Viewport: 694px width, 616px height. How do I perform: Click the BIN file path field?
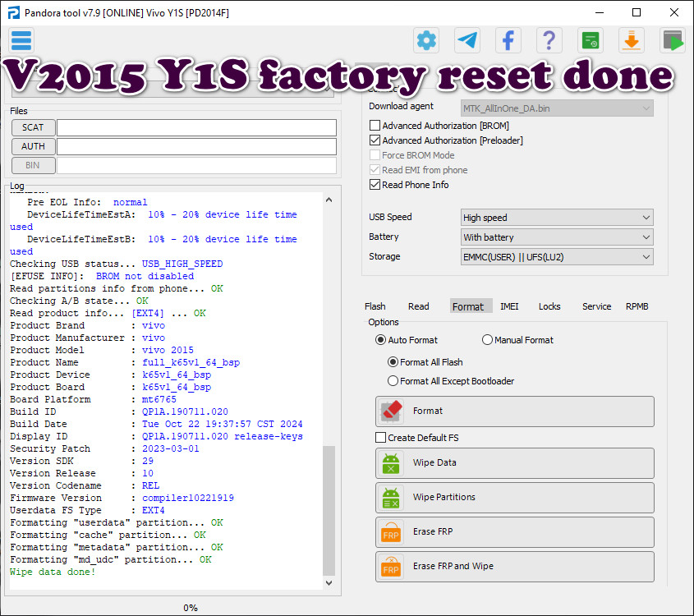[x=196, y=166]
